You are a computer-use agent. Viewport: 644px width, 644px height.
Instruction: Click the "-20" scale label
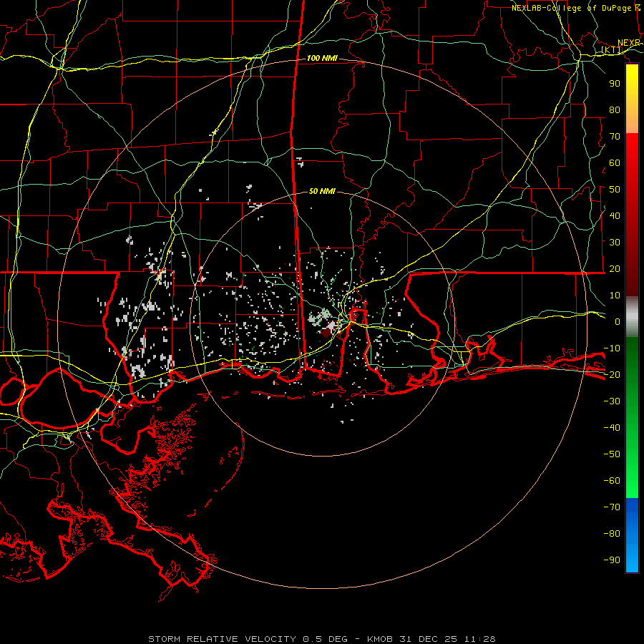[x=612, y=375]
